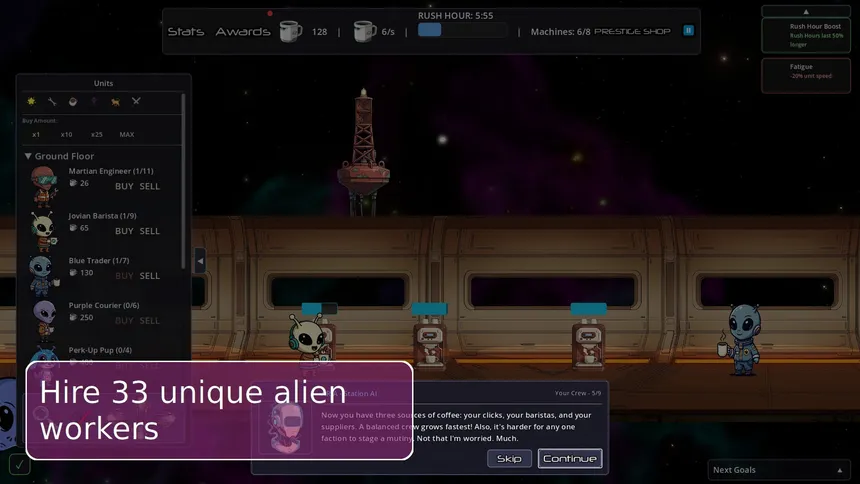Screen dimensions: 860x484
Task: Select the dim purple filter icon in Units
Action: (94, 101)
